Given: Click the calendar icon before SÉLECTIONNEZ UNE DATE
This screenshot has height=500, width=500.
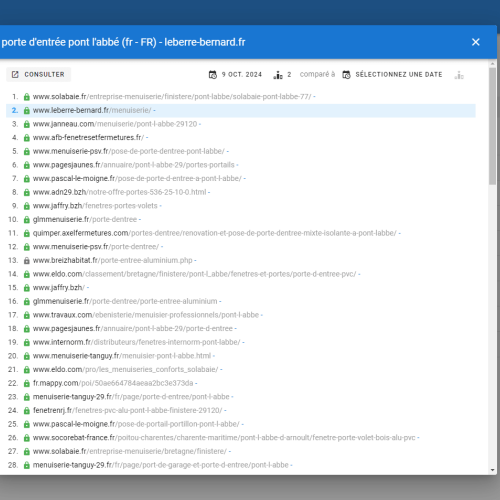Looking at the screenshot, I should [346, 75].
